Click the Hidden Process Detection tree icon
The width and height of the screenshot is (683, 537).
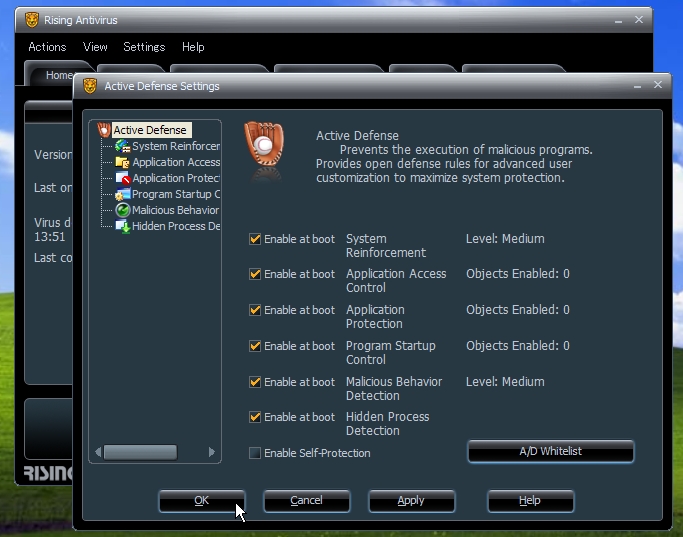[x=122, y=226]
